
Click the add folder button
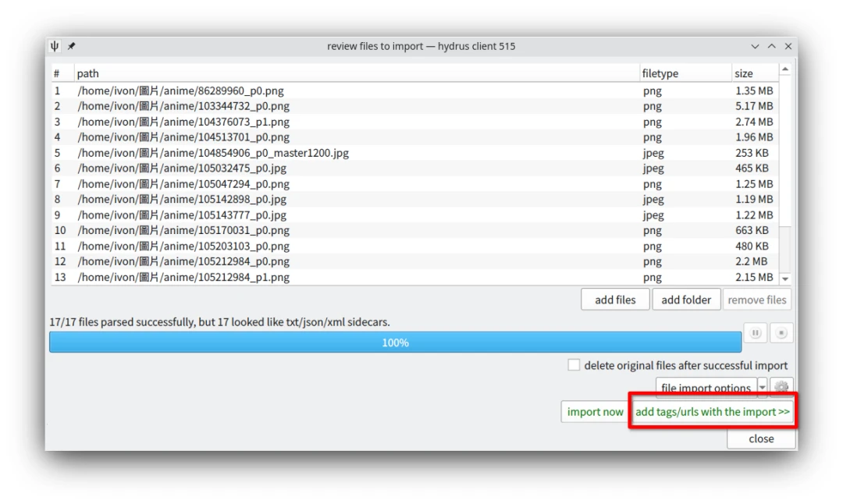[x=686, y=300]
